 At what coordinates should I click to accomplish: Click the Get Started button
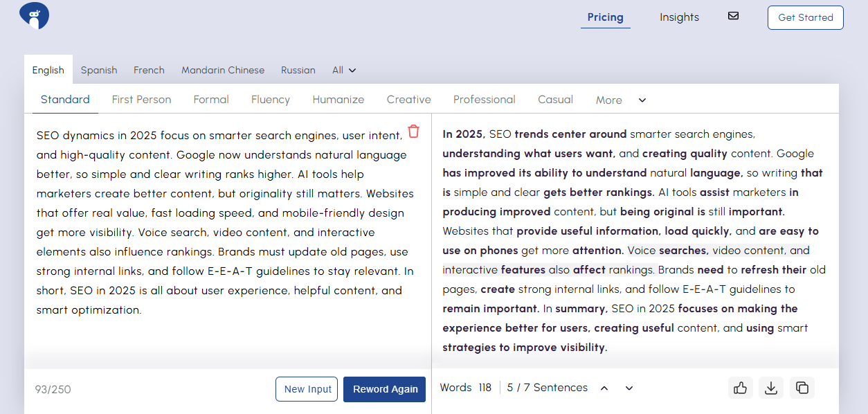[805, 17]
